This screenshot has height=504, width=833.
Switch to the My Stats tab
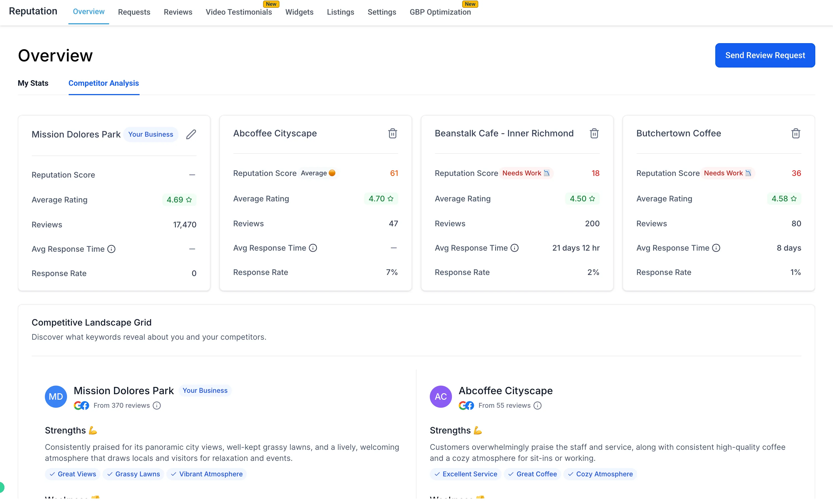point(33,83)
